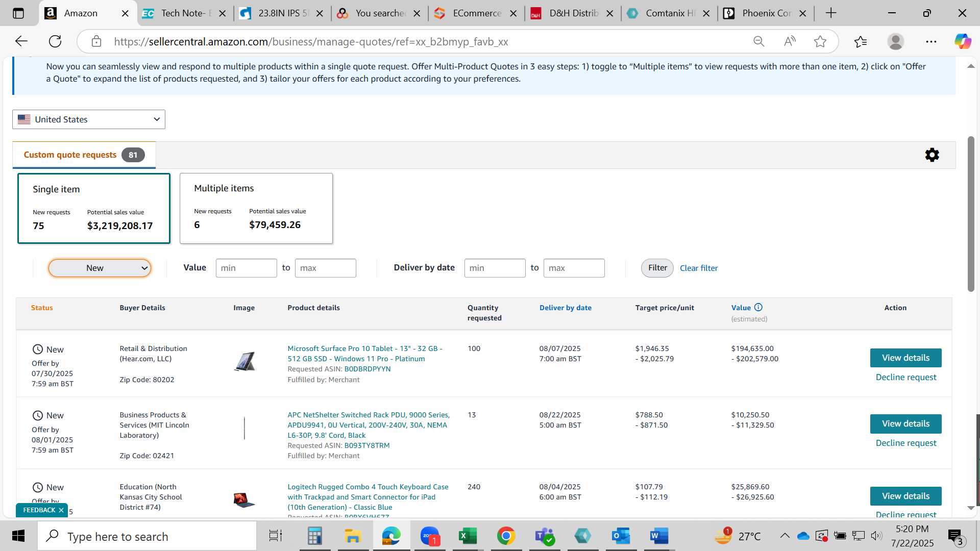Click Logitech keyboard case thumbnail
980x551 pixels.
[x=244, y=500]
